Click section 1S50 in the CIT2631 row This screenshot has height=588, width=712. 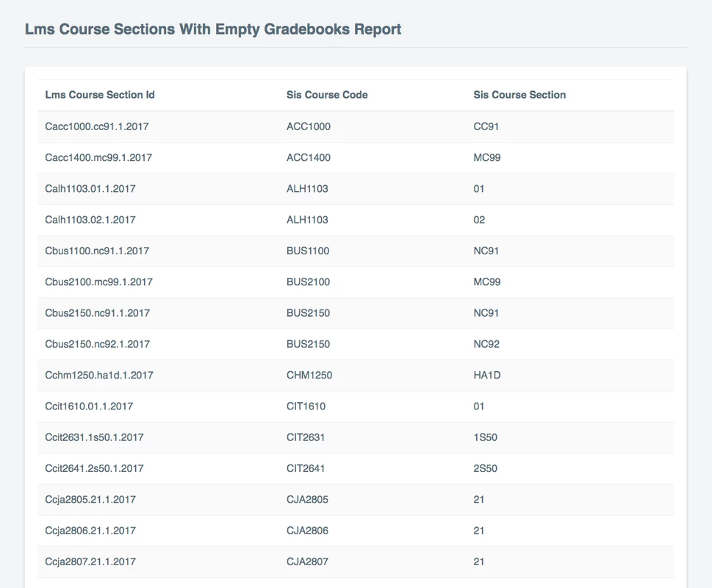[486, 438]
